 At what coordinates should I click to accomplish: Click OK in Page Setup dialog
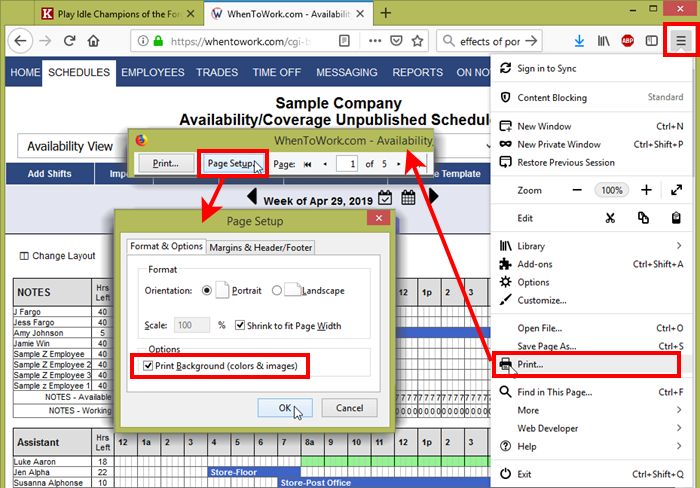tap(284, 408)
